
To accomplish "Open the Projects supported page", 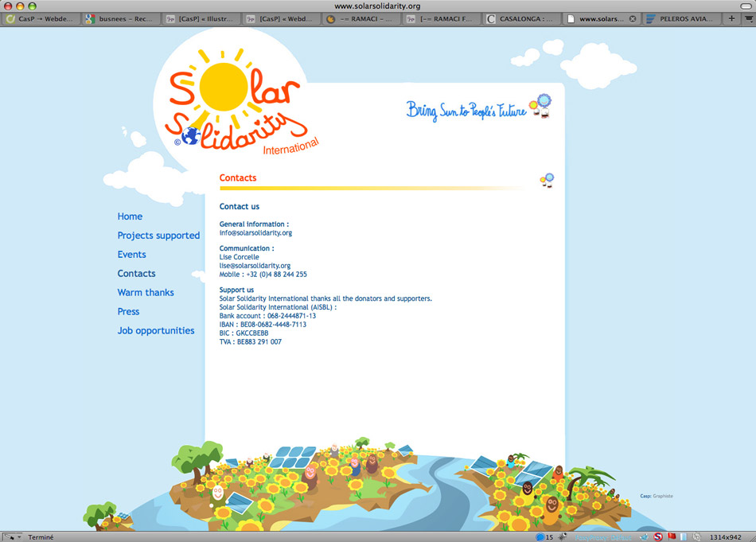I will [x=158, y=236].
